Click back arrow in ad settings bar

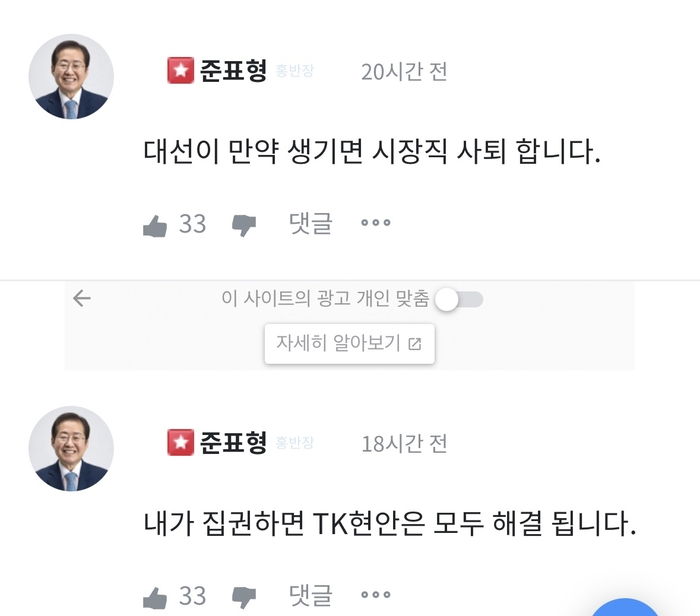82,298
